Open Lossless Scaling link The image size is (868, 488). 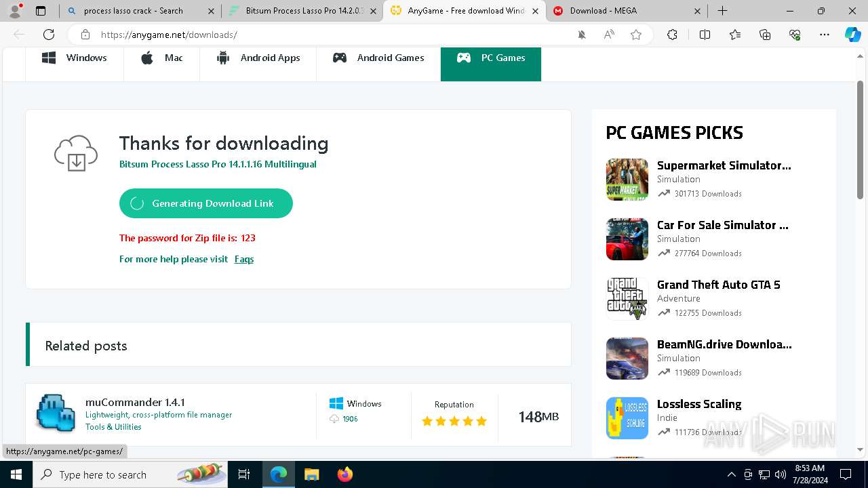point(699,404)
